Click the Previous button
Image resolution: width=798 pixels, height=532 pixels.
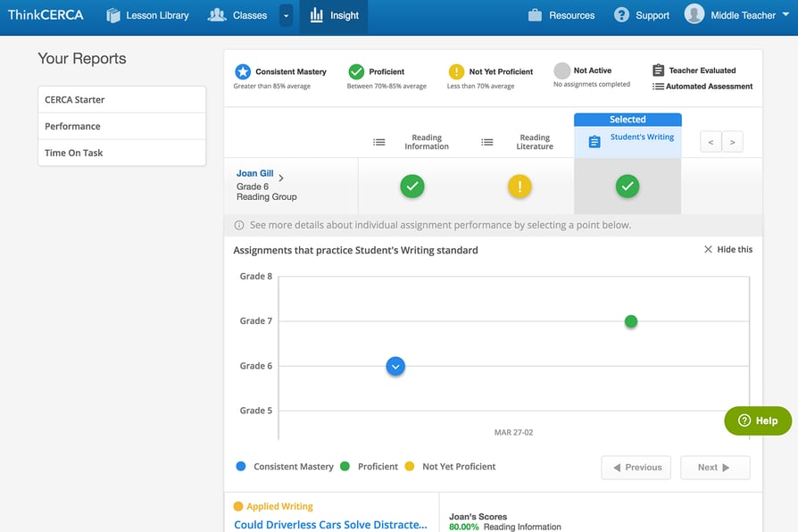tap(636, 468)
